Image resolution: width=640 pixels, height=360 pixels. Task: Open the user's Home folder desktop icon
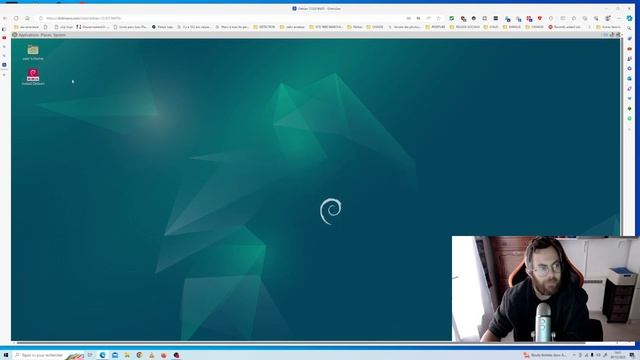coord(33,52)
